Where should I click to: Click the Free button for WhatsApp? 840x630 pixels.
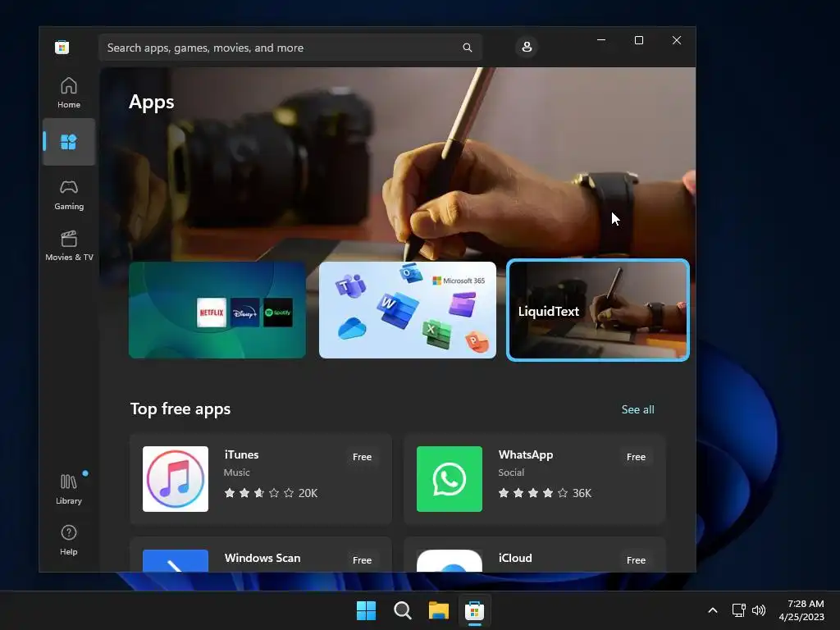pyautogui.click(x=636, y=457)
